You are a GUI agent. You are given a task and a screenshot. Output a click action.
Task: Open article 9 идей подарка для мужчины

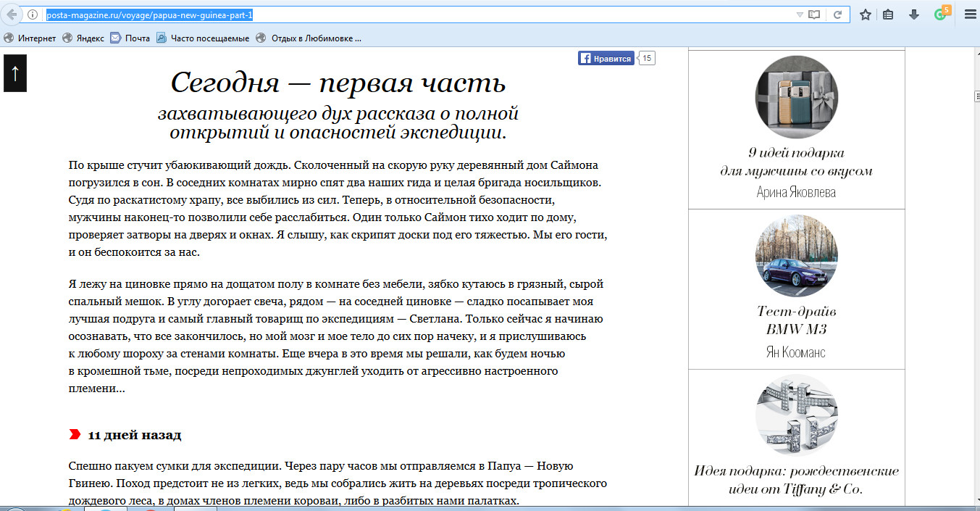[x=796, y=162]
